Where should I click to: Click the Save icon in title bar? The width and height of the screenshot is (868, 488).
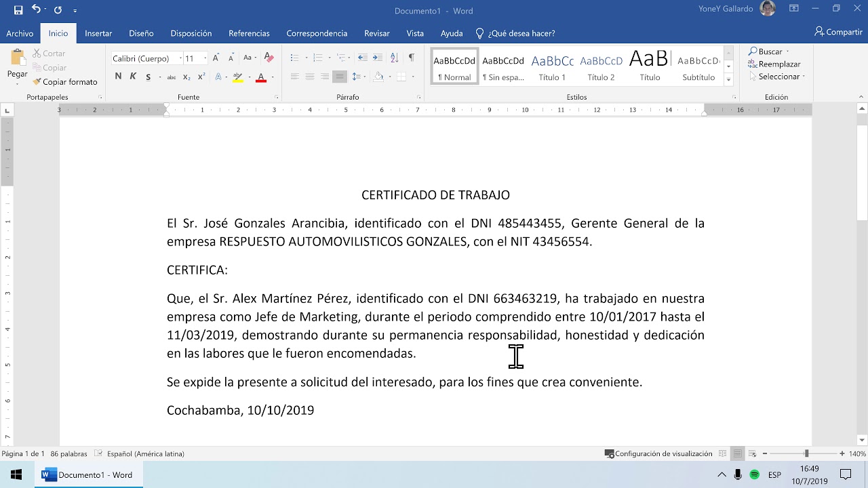click(x=18, y=10)
